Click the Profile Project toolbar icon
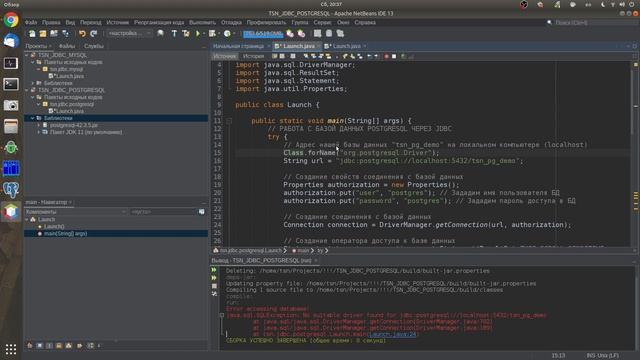Viewport: 640px width, 360px height. (227, 33)
